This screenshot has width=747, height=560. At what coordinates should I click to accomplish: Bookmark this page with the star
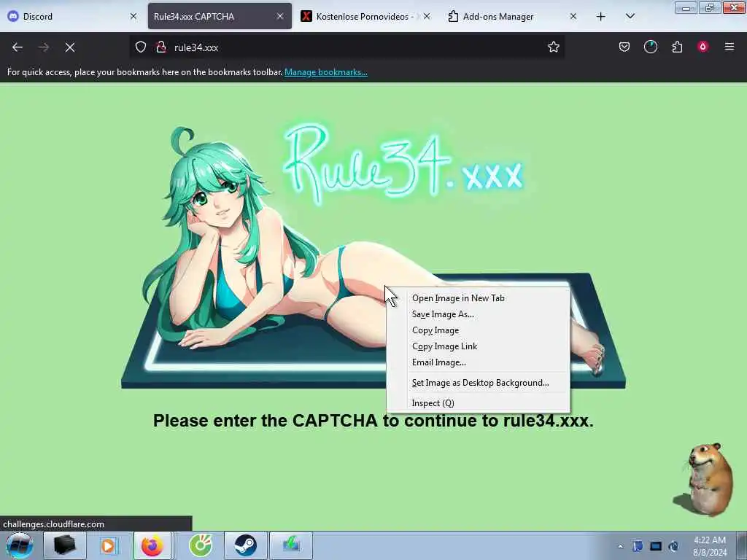click(553, 47)
